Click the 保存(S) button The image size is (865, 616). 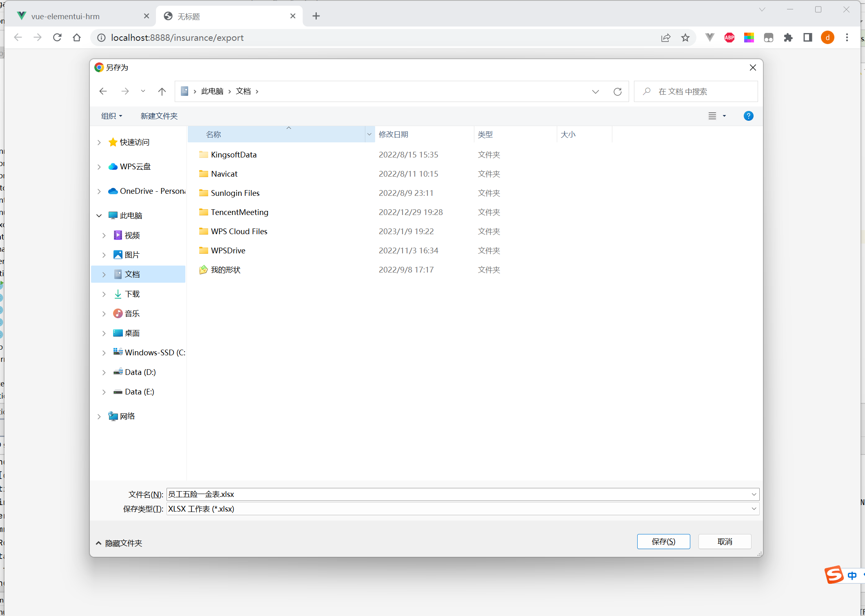pyautogui.click(x=663, y=541)
